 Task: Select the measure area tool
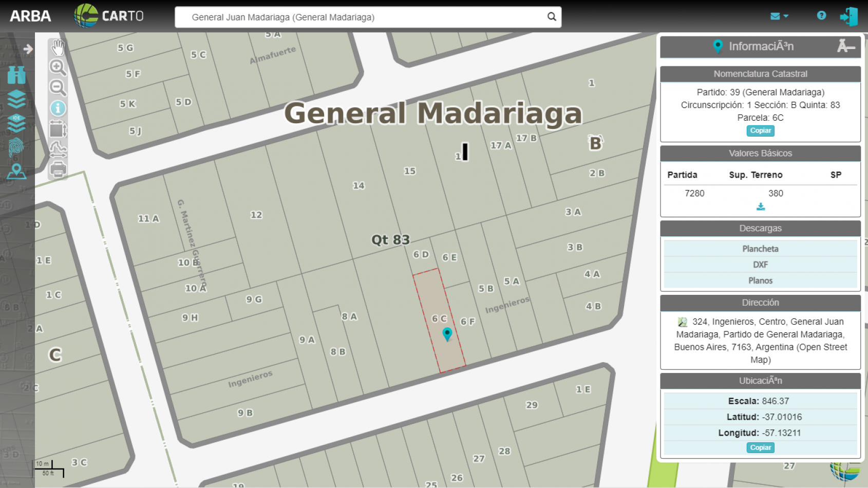pyautogui.click(x=58, y=129)
